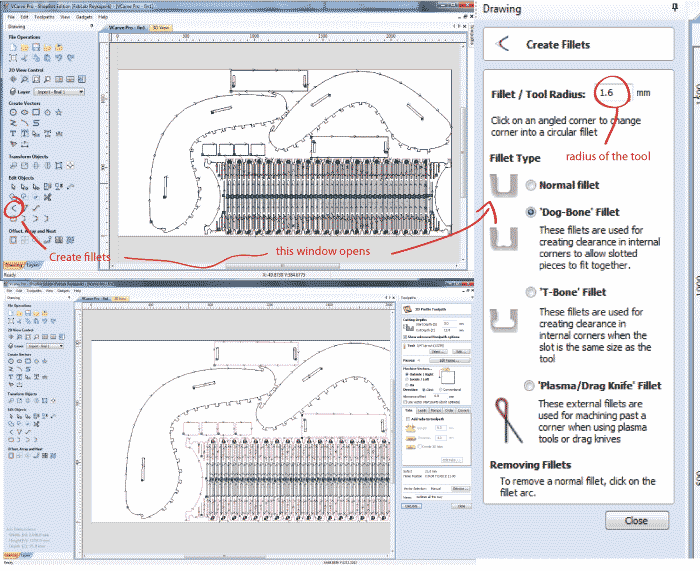Click Move Objects icon under Transform Objects

click(x=13, y=166)
